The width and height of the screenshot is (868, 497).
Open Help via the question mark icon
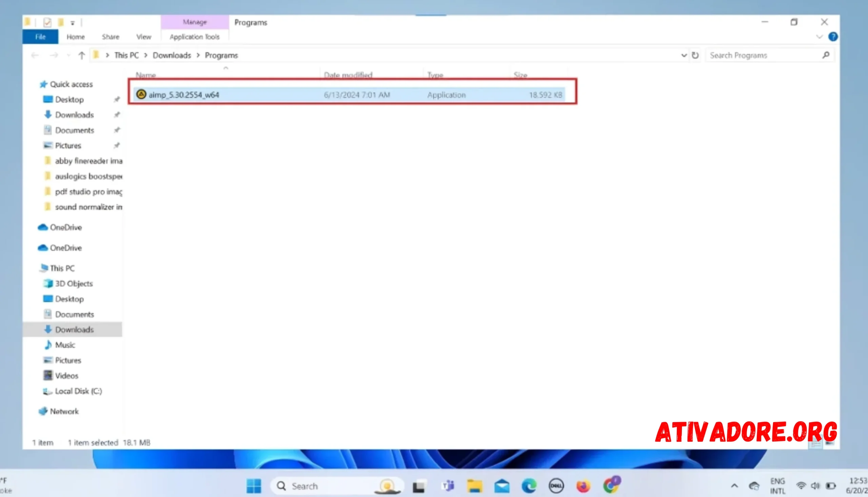click(832, 37)
